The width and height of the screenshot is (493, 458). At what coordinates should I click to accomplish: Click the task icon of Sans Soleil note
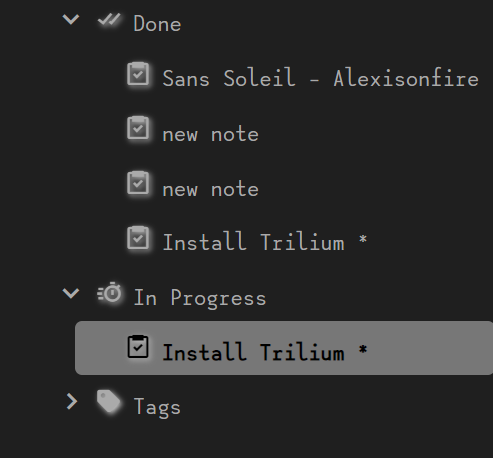click(138, 74)
